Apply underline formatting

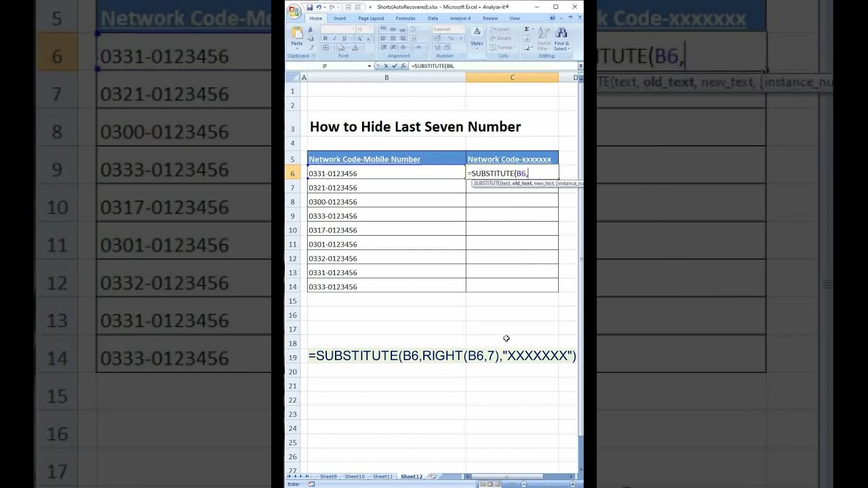pos(344,39)
